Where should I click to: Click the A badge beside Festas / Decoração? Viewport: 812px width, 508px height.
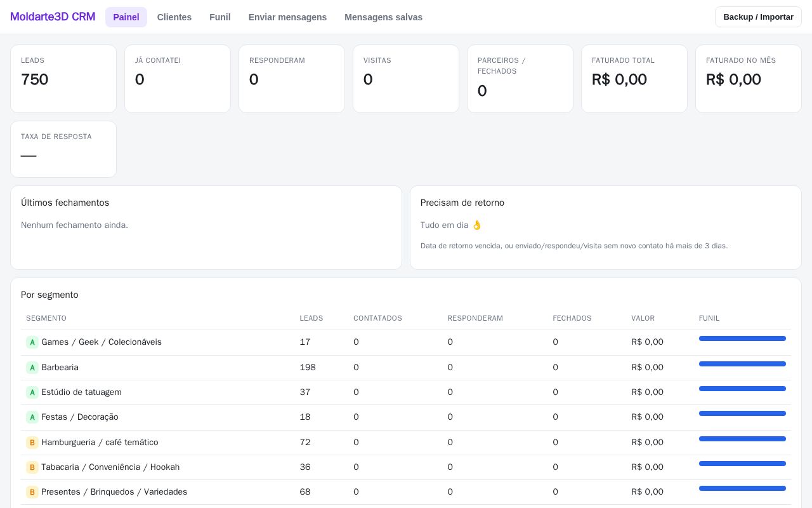[32, 417]
